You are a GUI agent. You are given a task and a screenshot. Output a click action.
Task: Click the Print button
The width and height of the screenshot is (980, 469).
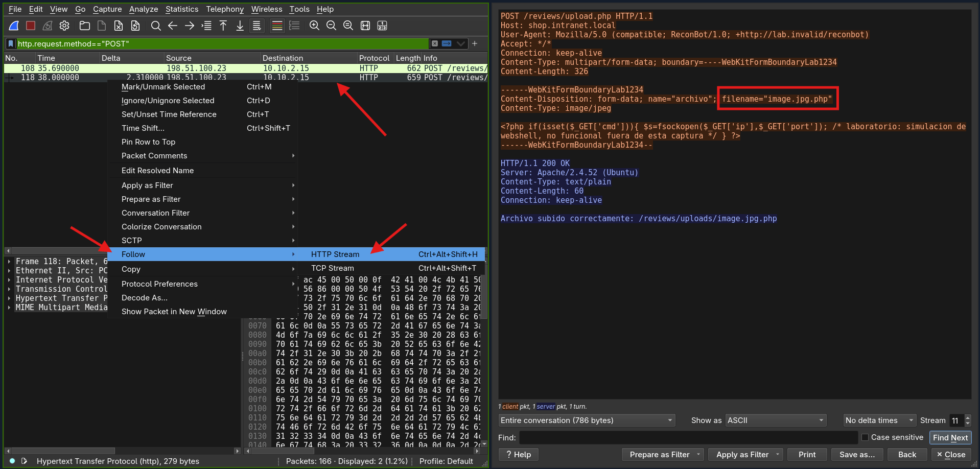[807, 455]
